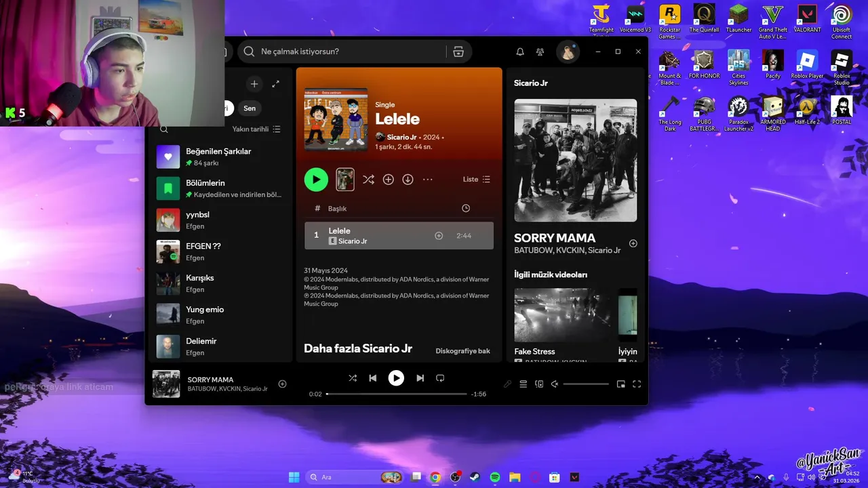Open the Friend Activity people icon

point(540,52)
